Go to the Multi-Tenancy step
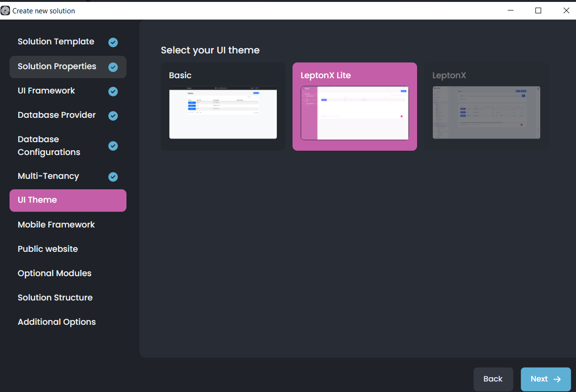Viewport: 576px width, 392px height. pyautogui.click(x=68, y=176)
